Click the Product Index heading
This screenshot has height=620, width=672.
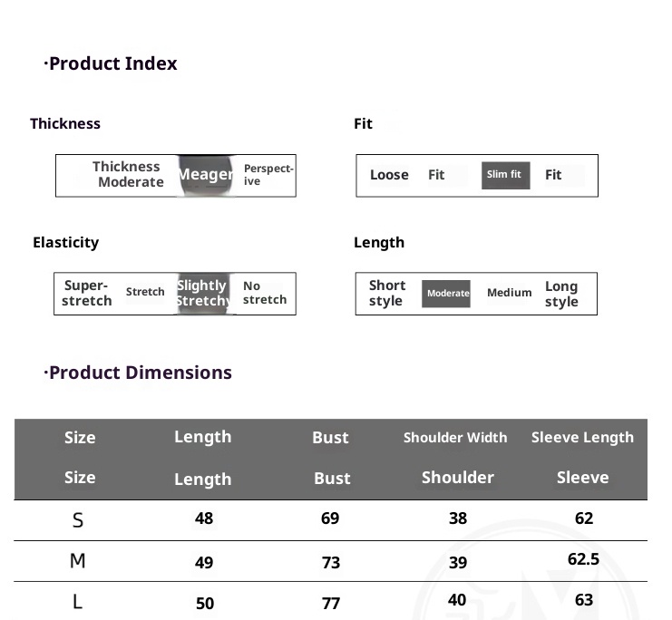[x=112, y=63]
